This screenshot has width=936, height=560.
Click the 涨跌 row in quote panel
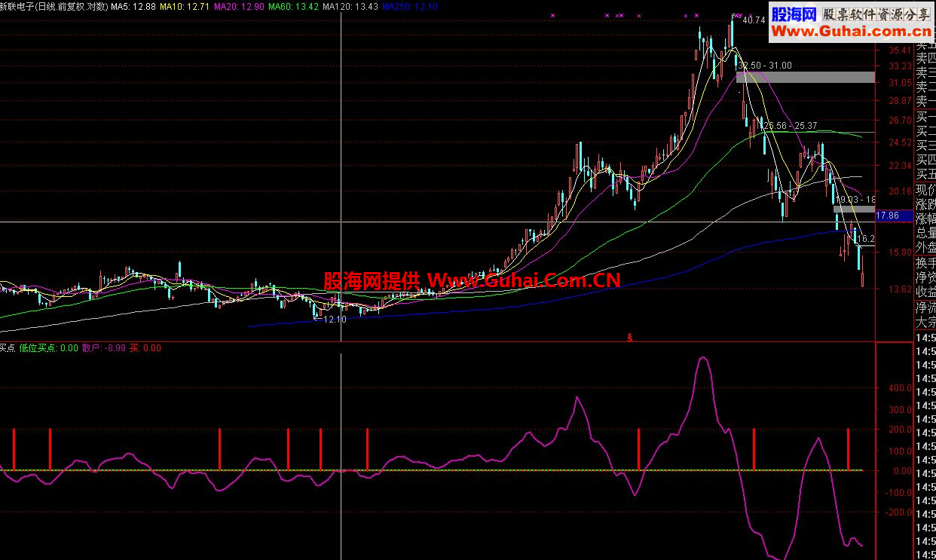pyautogui.click(x=925, y=204)
